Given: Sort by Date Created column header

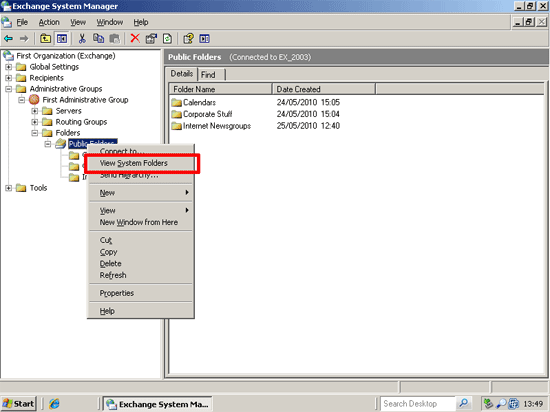Looking at the screenshot, I should coord(323,89).
